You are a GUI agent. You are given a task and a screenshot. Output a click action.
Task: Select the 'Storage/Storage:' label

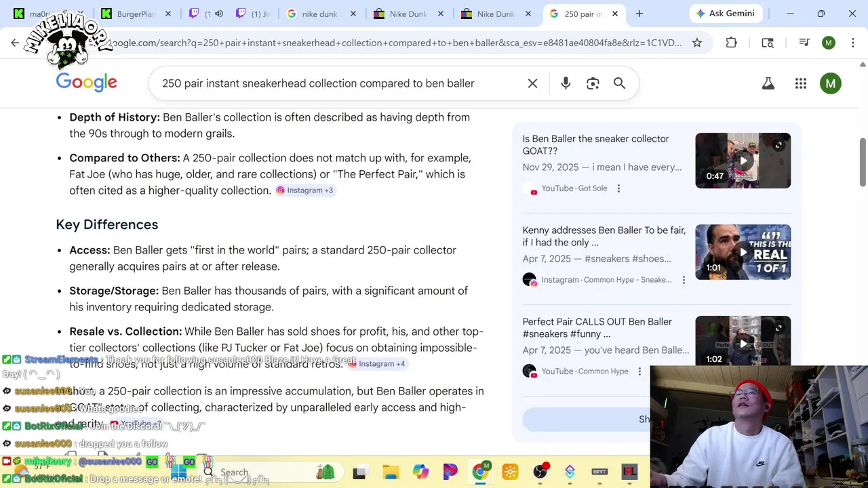[x=114, y=291]
